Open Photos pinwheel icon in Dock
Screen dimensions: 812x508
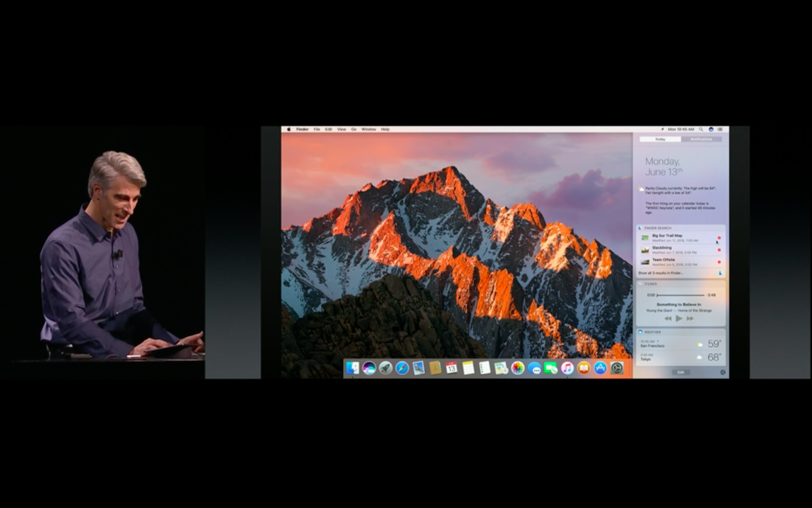click(x=518, y=369)
